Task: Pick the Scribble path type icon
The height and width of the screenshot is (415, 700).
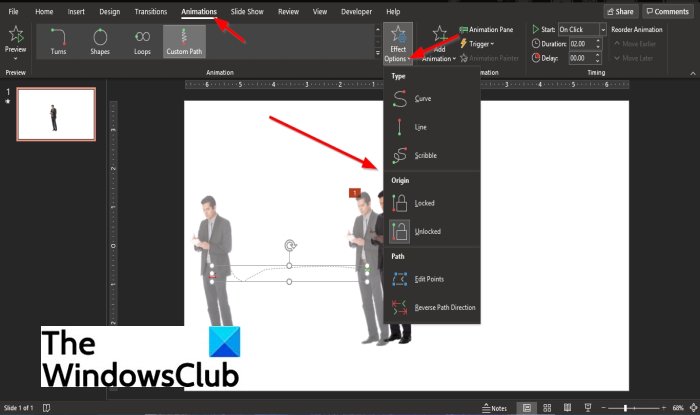Action: pos(400,155)
